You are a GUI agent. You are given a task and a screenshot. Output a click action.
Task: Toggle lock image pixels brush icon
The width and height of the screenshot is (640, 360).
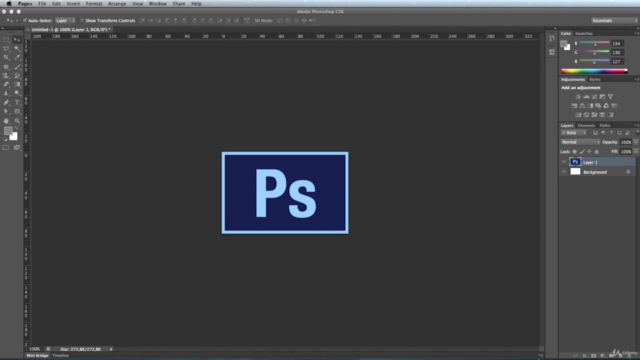click(582, 152)
